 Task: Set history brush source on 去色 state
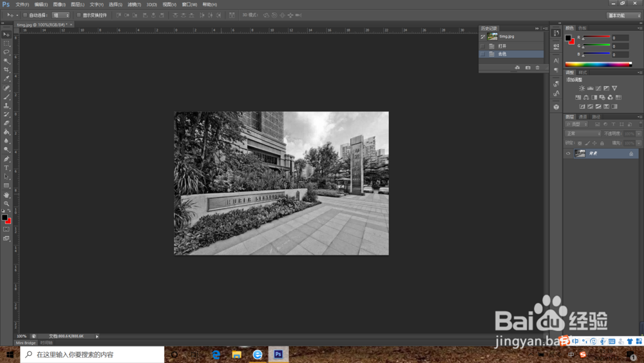click(x=483, y=54)
